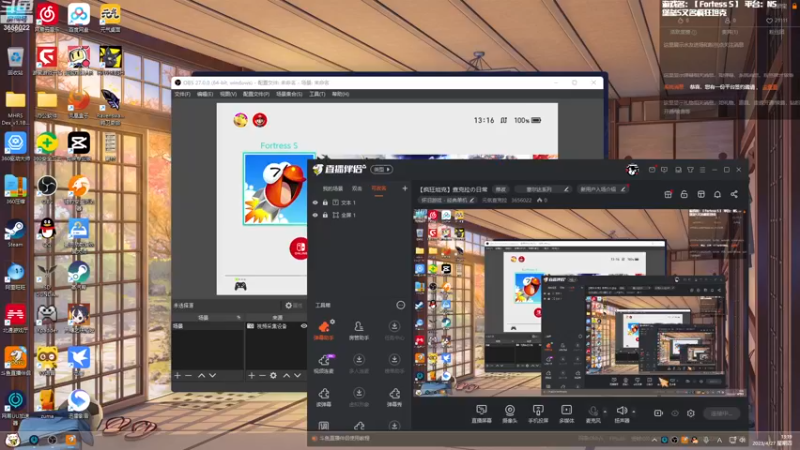The width and height of the screenshot is (800, 450).
Task: Open OBS 场景集合(S) menu
Action: [x=289, y=94]
